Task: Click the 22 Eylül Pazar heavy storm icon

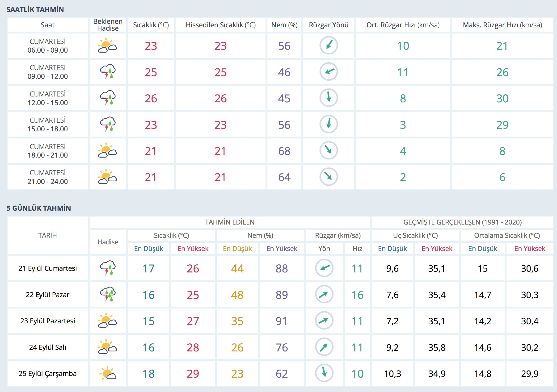Action: click(108, 295)
